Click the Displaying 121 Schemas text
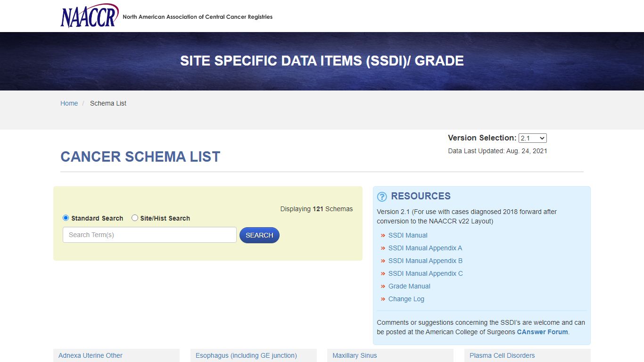This screenshot has height=362, width=644. [x=316, y=209]
